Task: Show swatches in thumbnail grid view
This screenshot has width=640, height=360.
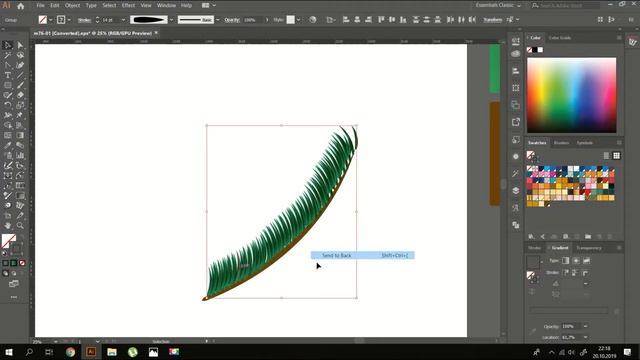Action: click(x=616, y=156)
